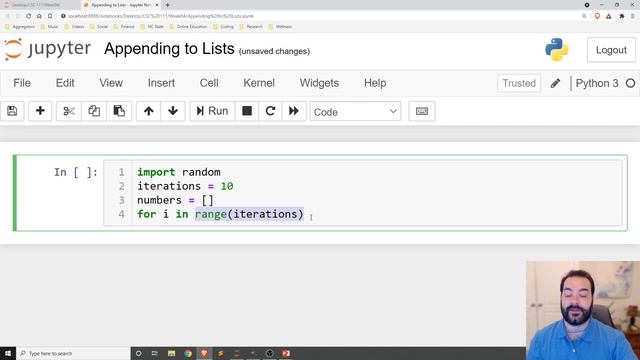This screenshot has width=640, height=360.
Task: Open the NC State bookmark folder
Action: [x=152, y=27]
